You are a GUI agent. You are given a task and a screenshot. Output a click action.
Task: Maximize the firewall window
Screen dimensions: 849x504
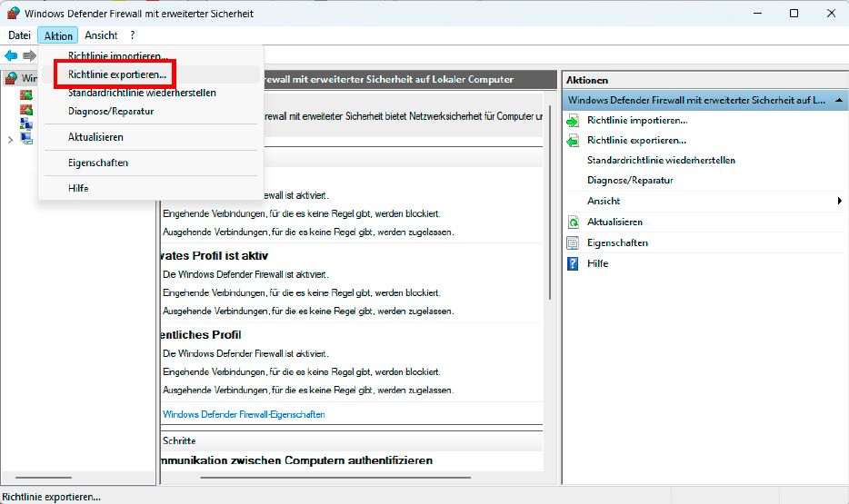[794, 13]
